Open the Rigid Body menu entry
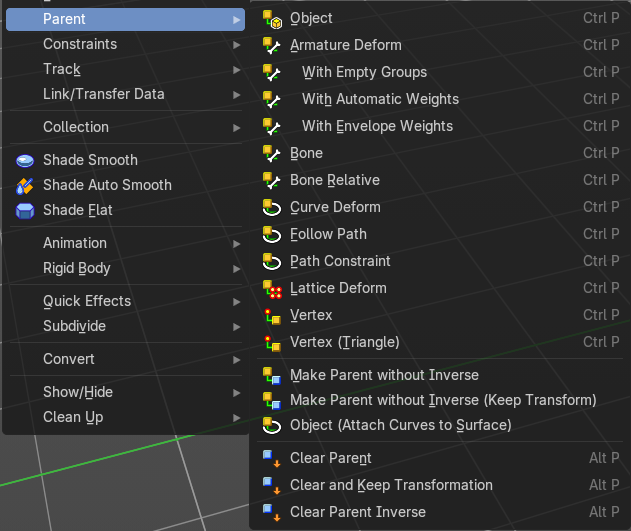 pyautogui.click(x=126, y=268)
